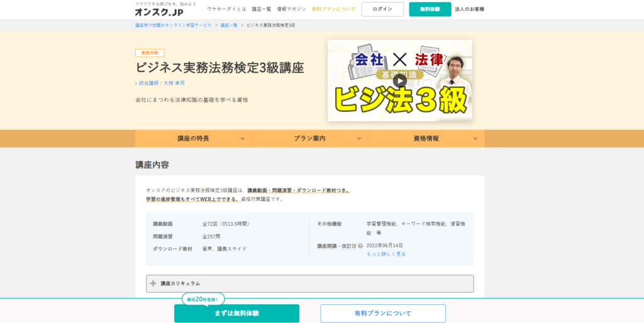Click the まずは無料体験 button
This screenshot has width=644, height=323.
point(236,314)
